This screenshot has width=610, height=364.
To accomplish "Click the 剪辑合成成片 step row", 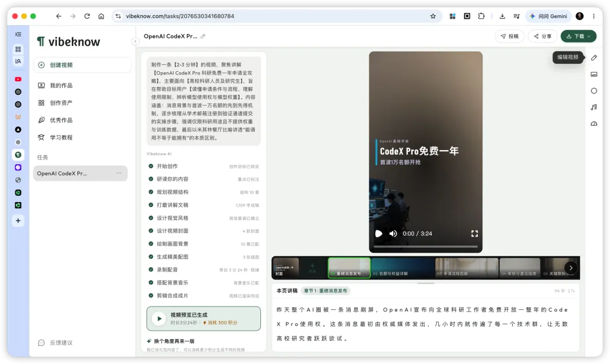I will click(203, 296).
